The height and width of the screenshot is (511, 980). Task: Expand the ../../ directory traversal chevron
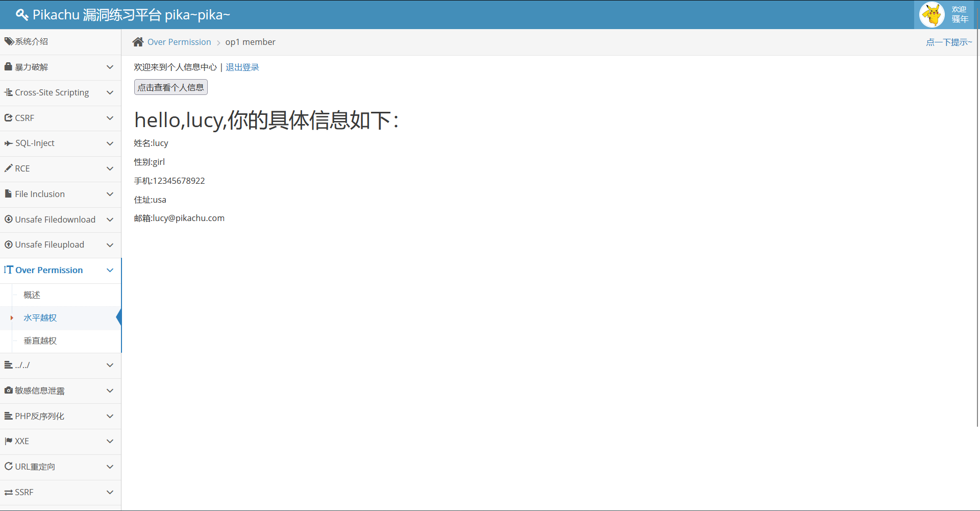tap(110, 365)
